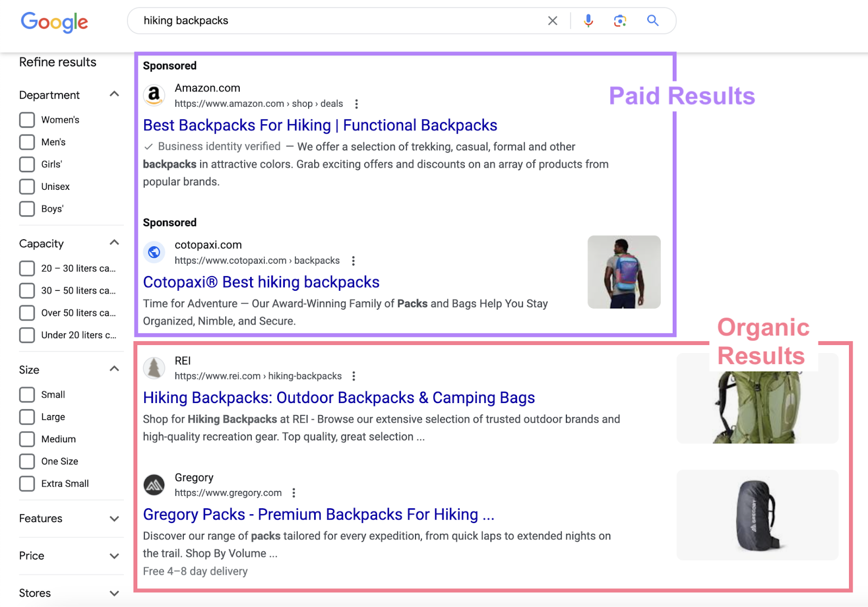Select the 30 – 50 liters capacity checkbox
The image size is (868, 607).
pos(27,291)
